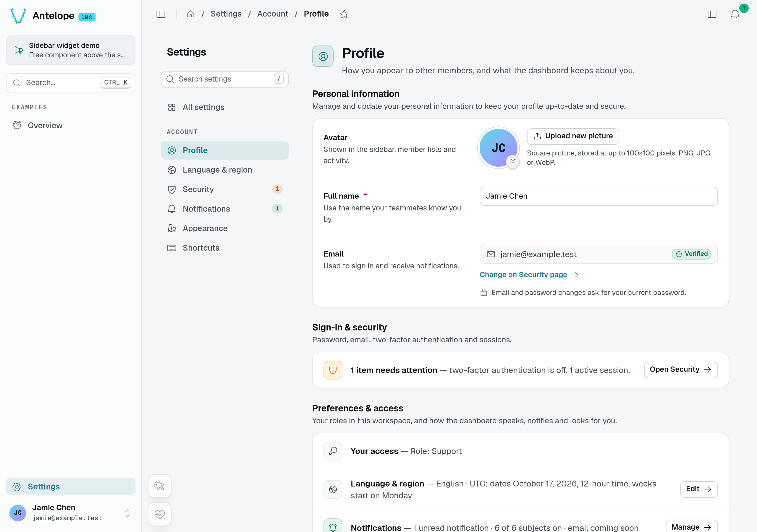
Task: Open Appearance settings page
Action: click(224, 228)
